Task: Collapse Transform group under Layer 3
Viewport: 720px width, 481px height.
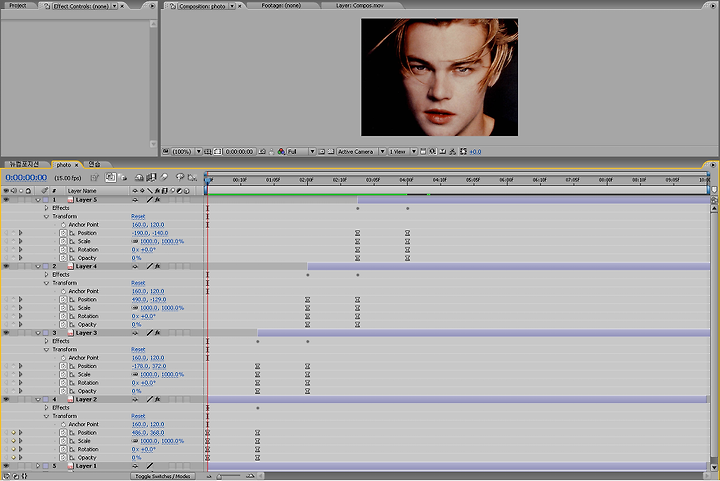Action: [x=46, y=349]
